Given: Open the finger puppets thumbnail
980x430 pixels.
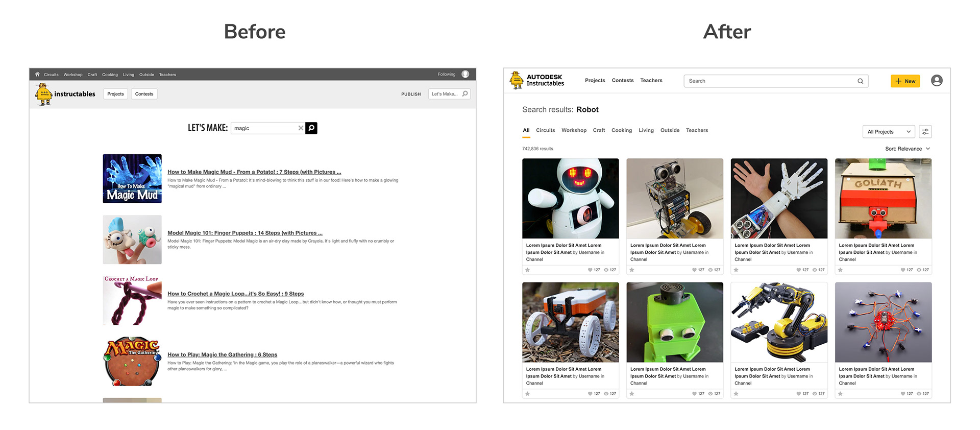Looking at the screenshot, I should pyautogui.click(x=132, y=240).
